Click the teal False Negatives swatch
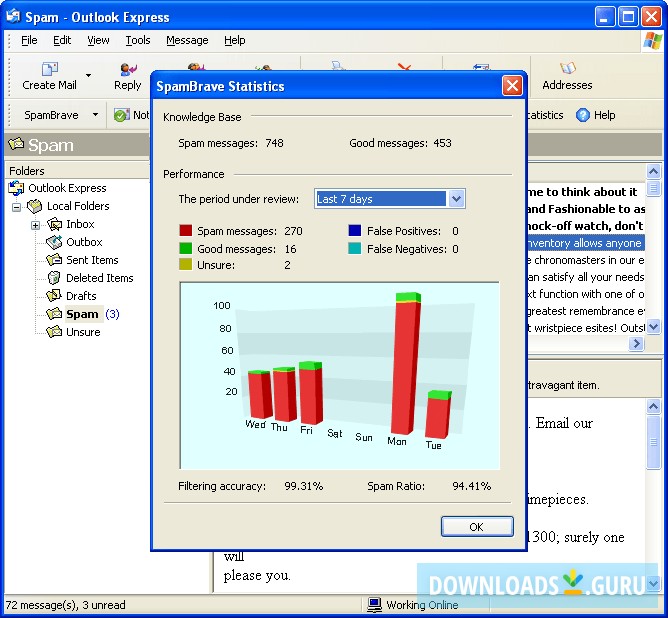 coord(354,248)
